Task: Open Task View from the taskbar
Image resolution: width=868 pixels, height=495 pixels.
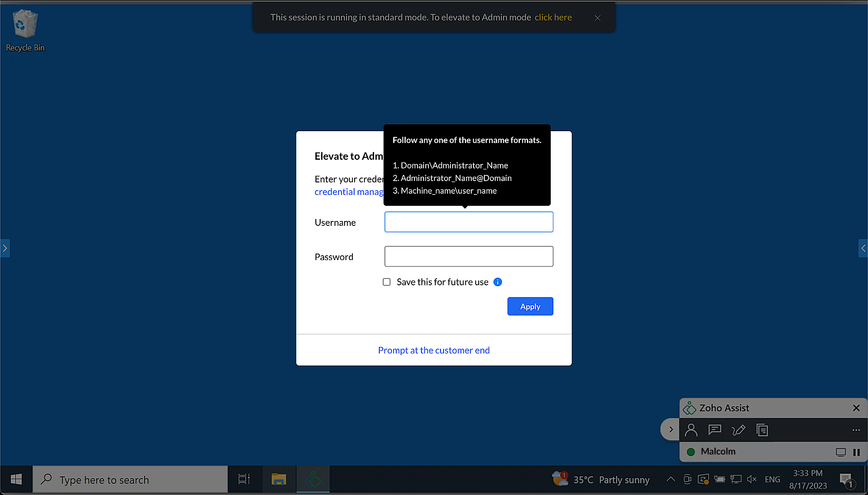Action: [x=244, y=479]
